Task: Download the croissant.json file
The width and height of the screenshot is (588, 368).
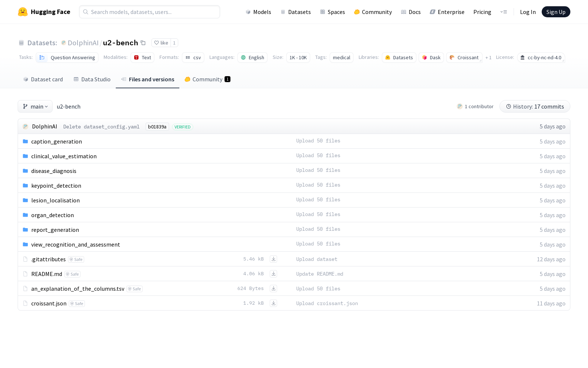Action: point(273,303)
